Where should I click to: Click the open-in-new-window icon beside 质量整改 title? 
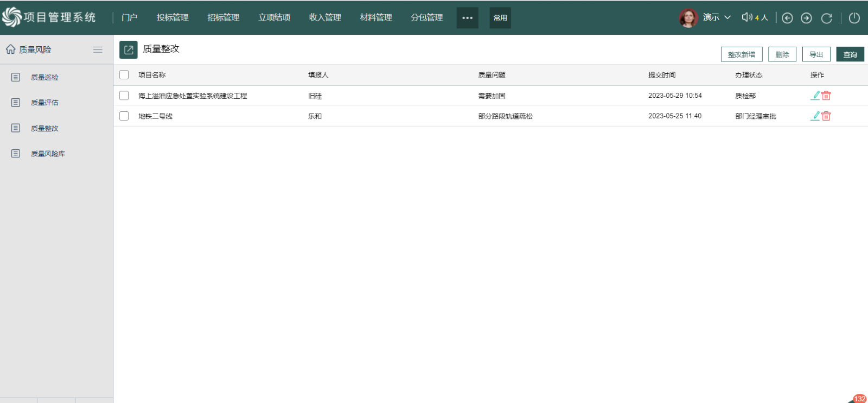tap(129, 50)
